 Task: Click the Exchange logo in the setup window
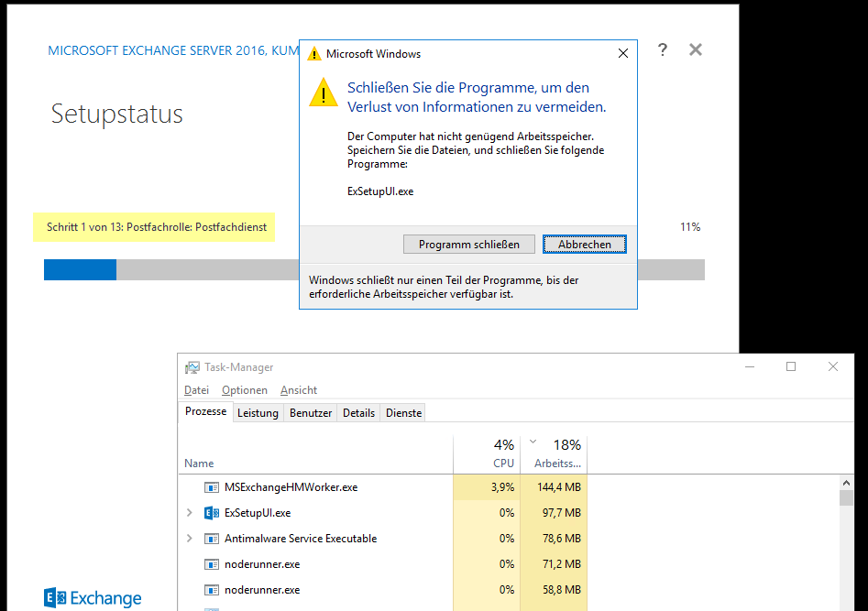click(x=93, y=598)
